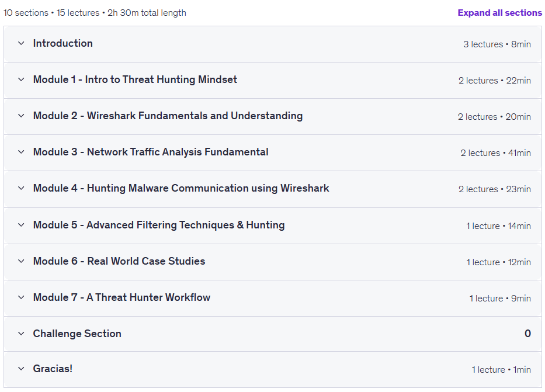Click the '3 lectures • 8min' text

pyautogui.click(x=497, y=44)
